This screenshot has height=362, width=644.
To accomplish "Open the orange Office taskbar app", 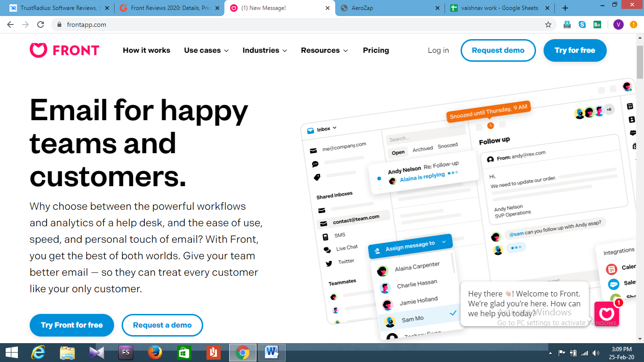I will [214, 353].
